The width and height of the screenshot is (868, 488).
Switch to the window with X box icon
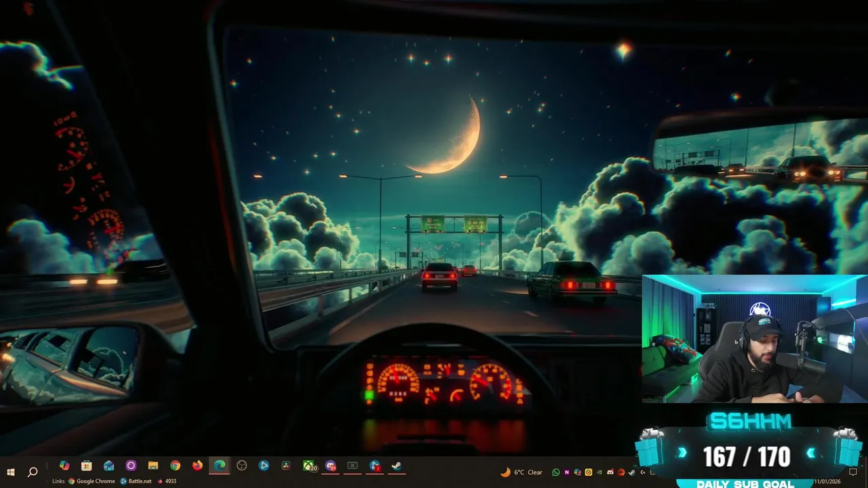coord(353,466)
